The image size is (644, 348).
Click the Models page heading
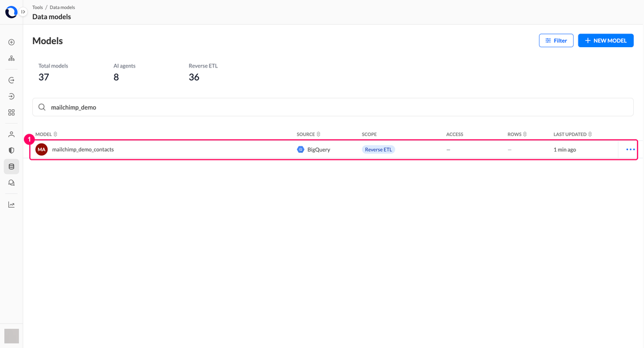[48, 41]
